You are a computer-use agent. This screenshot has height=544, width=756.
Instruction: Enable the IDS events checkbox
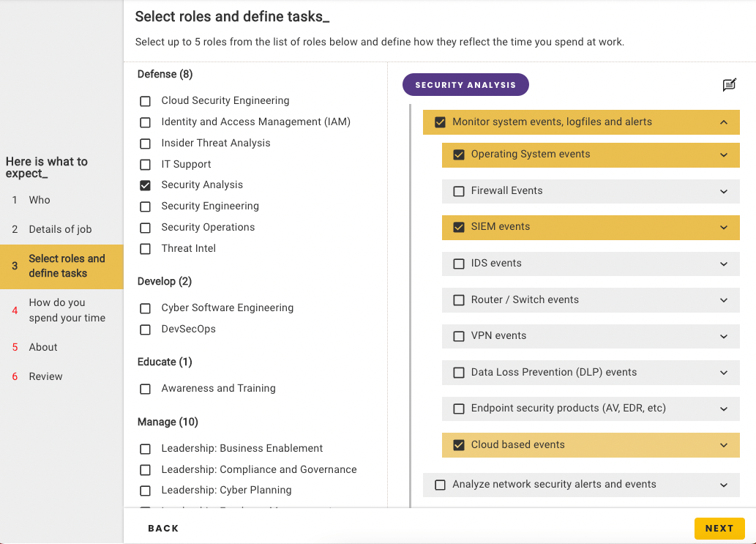tap(459, 264)
